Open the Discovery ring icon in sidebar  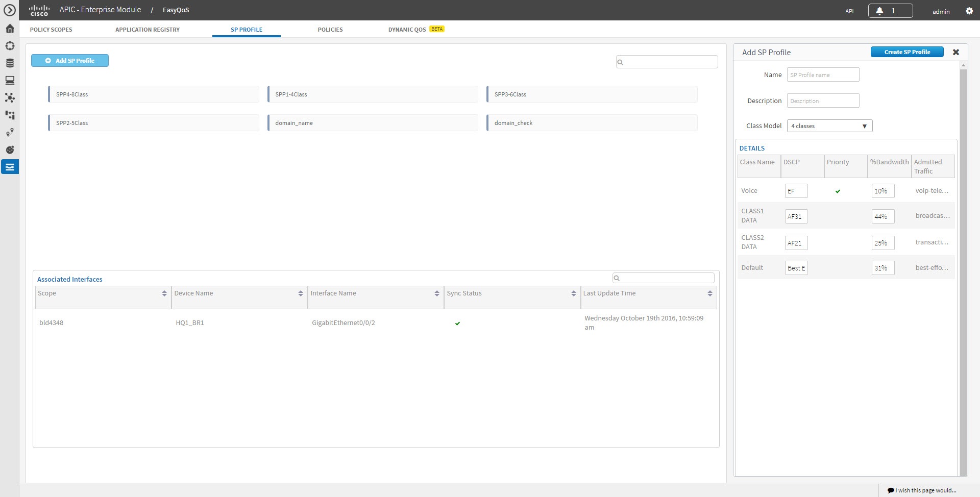click(x=10, y=46)
